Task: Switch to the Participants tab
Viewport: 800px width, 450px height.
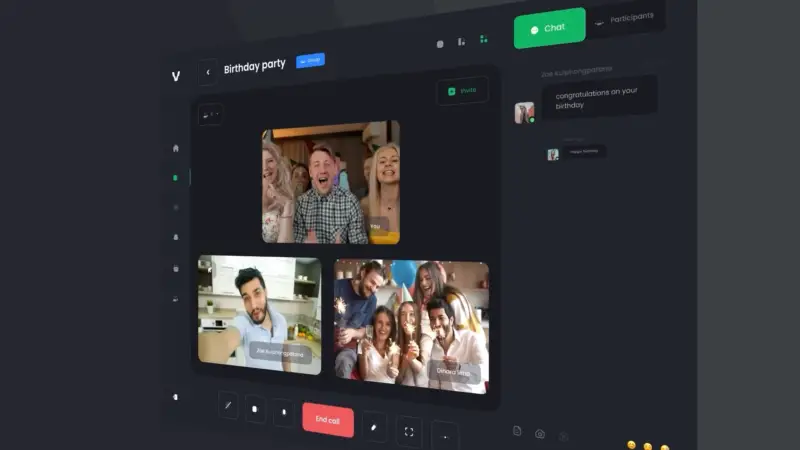Action: (629, 19)
